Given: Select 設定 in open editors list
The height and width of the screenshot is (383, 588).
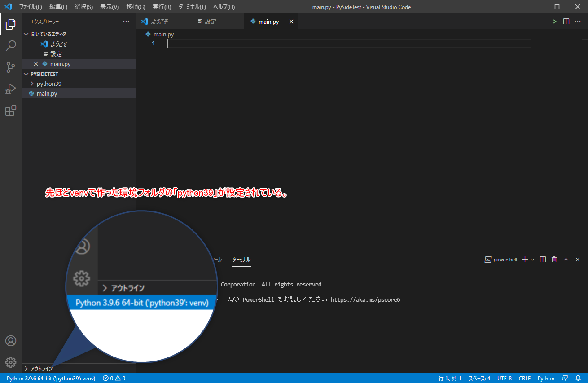Looking at the screenshot, I should 79,54.
